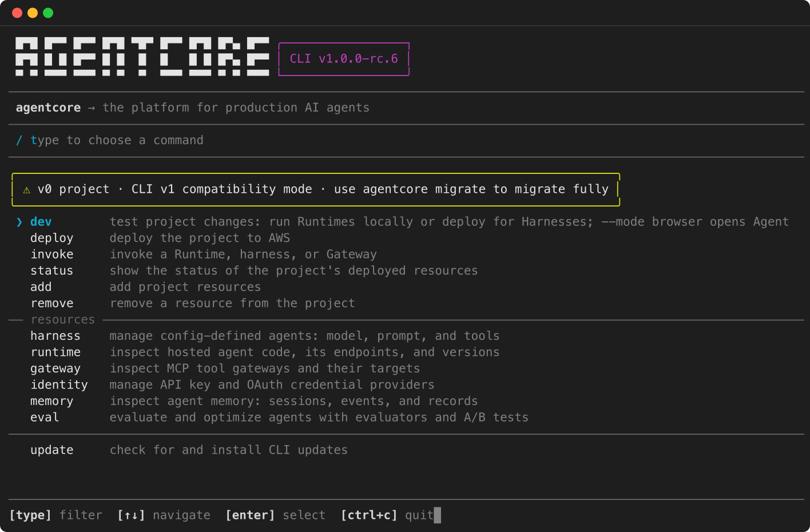810x532 pixels.
Task: Pick the remove command
Action: [52, 303]
